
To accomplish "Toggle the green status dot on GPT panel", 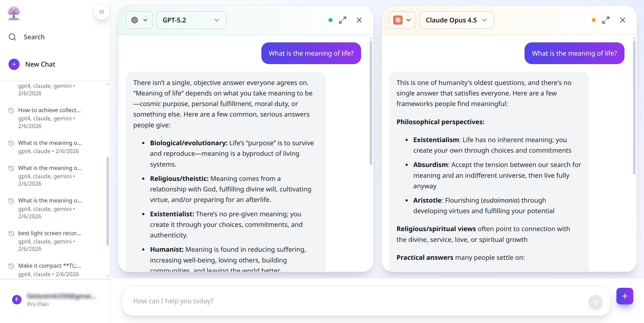I will [330, 20].
